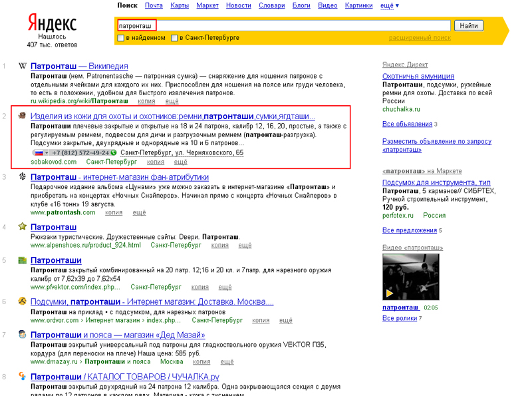Screen dimensions: 532x396
Task: Open fourth result titled 'Патронташ'
Action: point(53,227)
